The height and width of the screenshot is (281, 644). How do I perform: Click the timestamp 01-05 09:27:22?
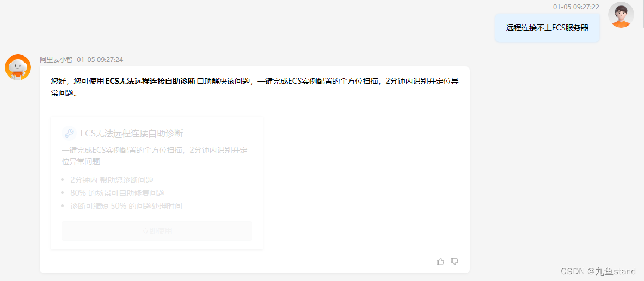[x=576, y=7]
